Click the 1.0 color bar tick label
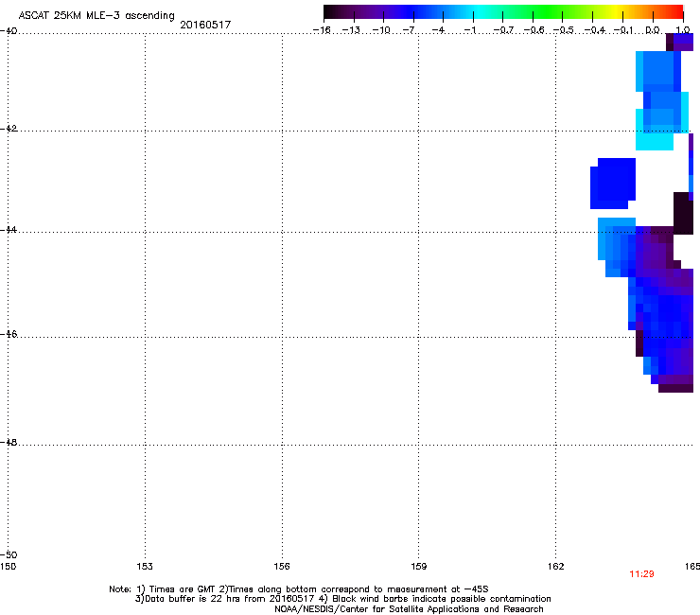 click(x=684, y=30)
